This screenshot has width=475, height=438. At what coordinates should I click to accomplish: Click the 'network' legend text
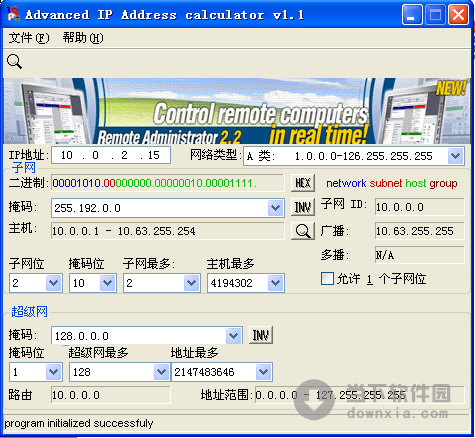pos(346,183)
